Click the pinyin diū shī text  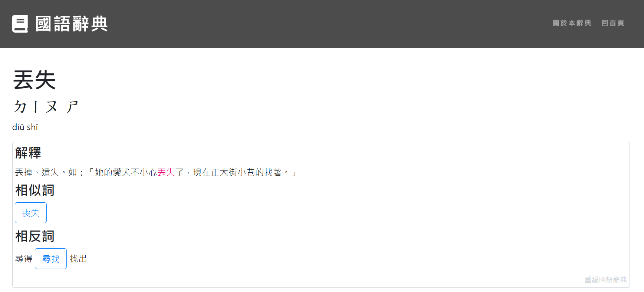(x=25, y=127)
